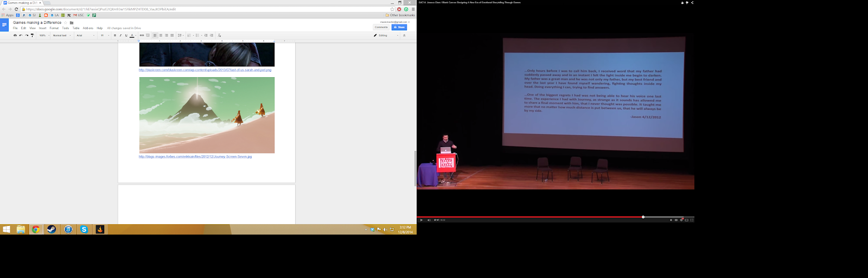868x278 pixels.
Task: Toggle italic formatting
Action: click(120, 35)
